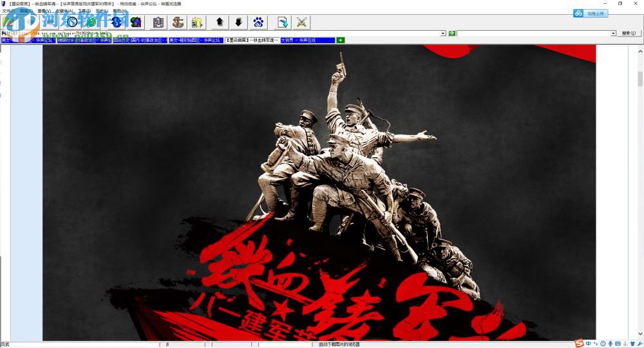Screen dimensions: 644x348
Task: Open the 帮助(H) menu
Action: 120,11
